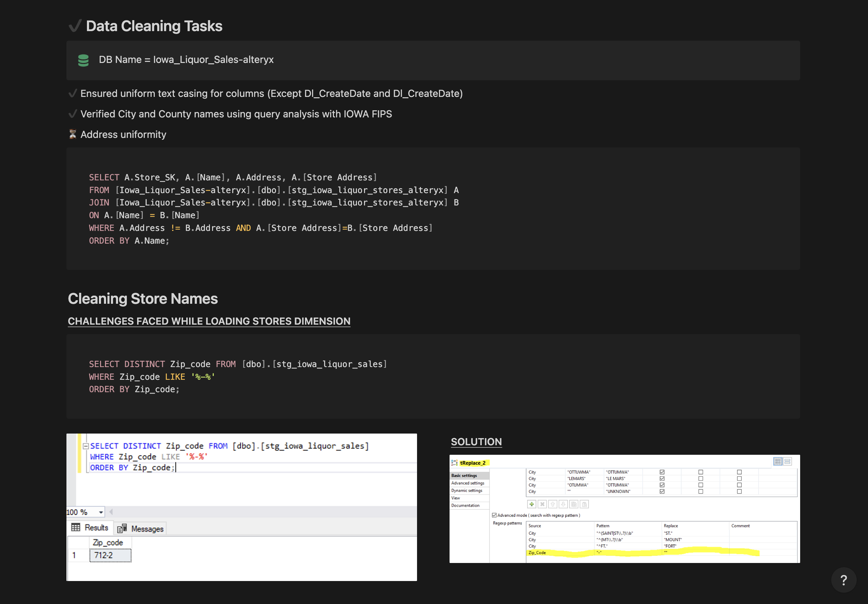This screenshot has width=868, height=604.
Task: Switch component layout using the top-right grid icon
Action: 778,462
